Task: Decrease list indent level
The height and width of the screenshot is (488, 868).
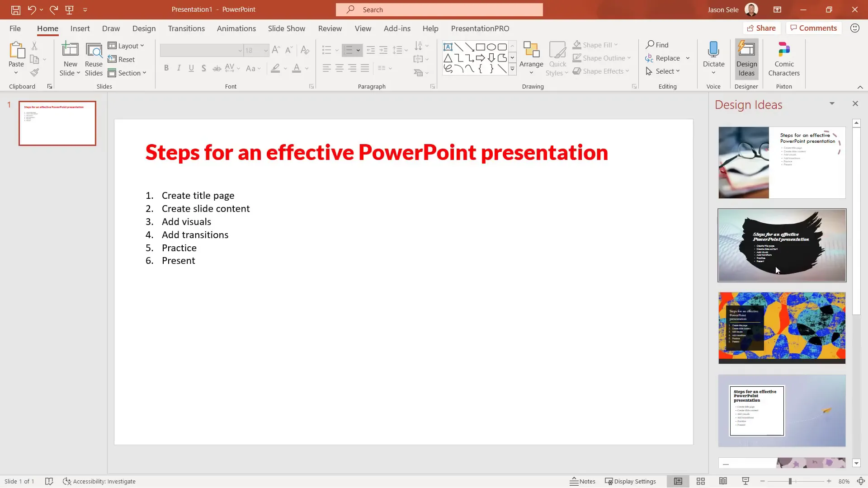Action: click(x=371, y=50)
